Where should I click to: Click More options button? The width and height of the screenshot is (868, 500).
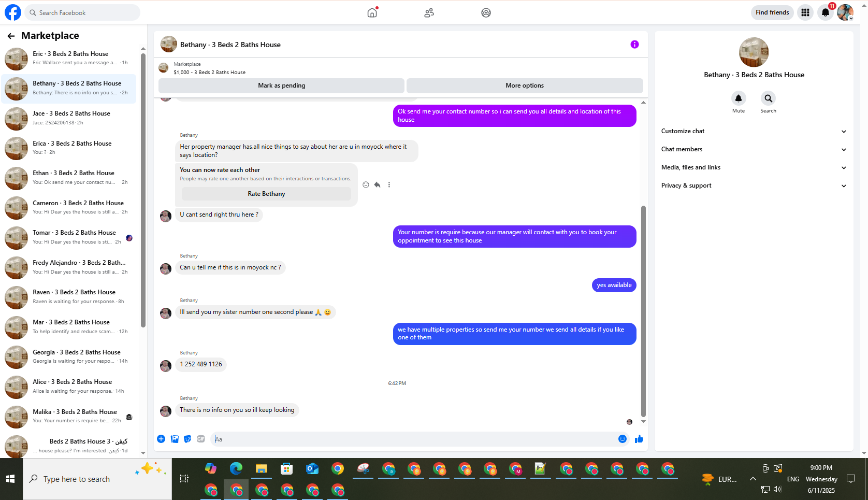click(525, 85)
